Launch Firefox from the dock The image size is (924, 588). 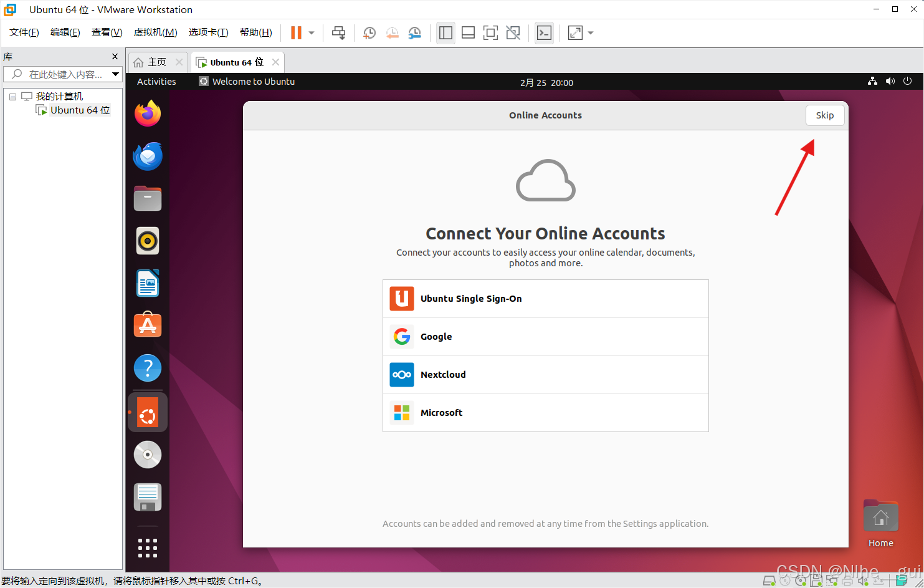tap(148, 113)
